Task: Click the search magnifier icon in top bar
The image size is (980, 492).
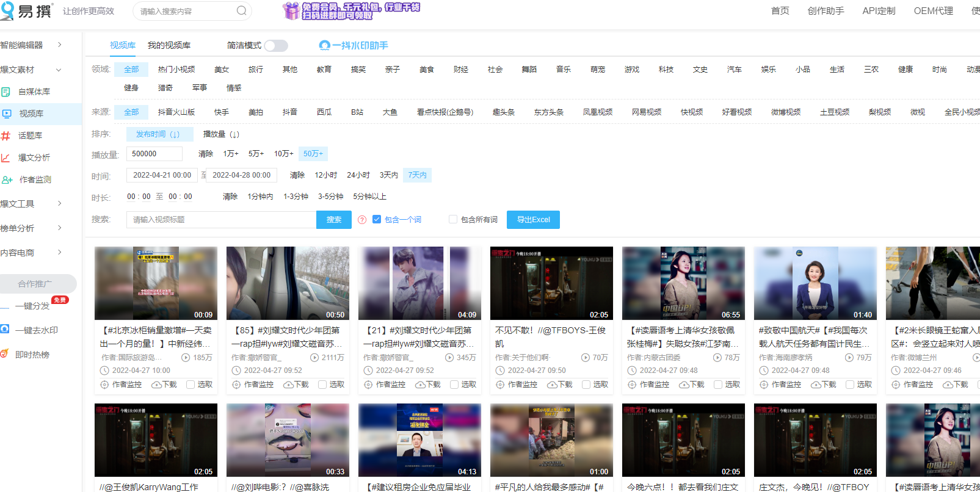Action: tap(242, 10)
